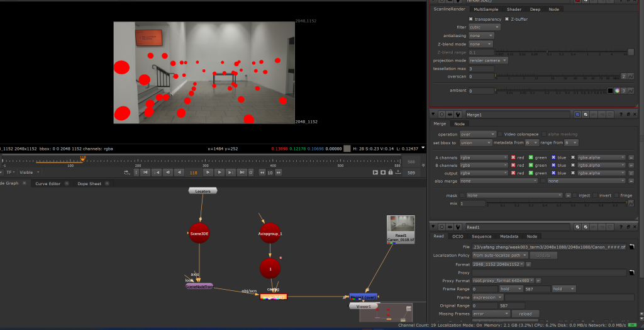The width and height of the screenshot is (644, 330).
Task: Click the Merge1 help question mark icon
Action: (621, 115)
